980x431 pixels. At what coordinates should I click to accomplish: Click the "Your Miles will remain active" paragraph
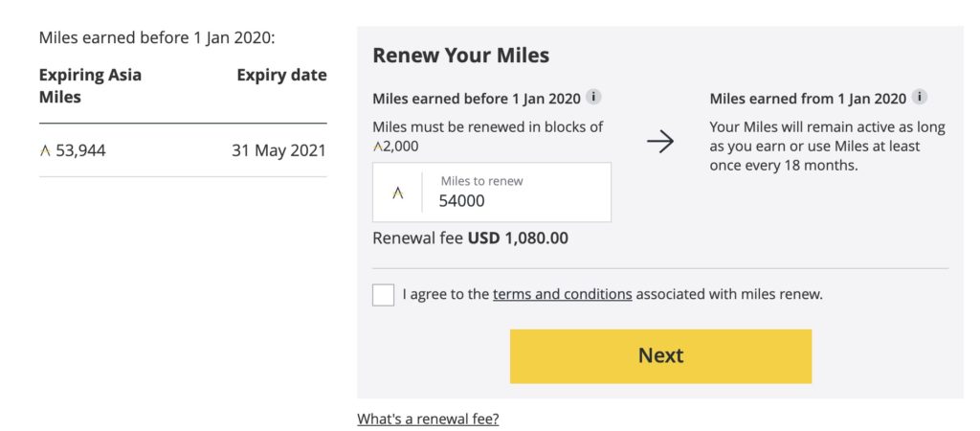[827, 146]
